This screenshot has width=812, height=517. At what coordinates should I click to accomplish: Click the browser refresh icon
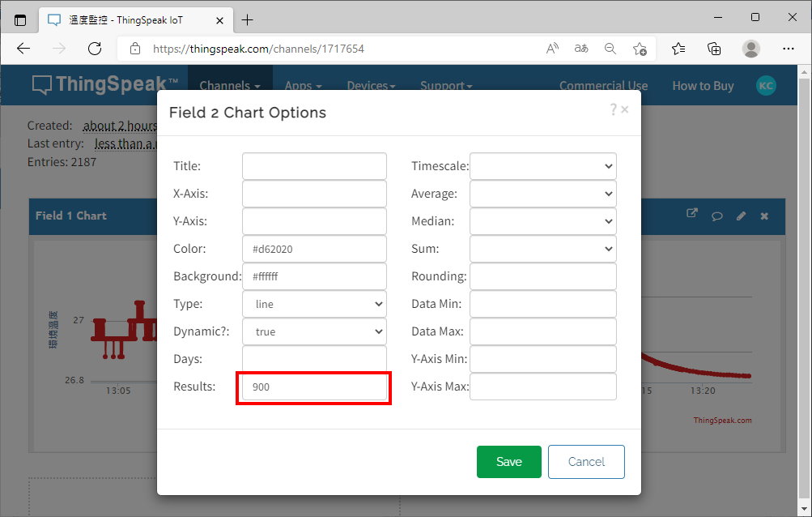pyautogui.click(x=95, y=49)
